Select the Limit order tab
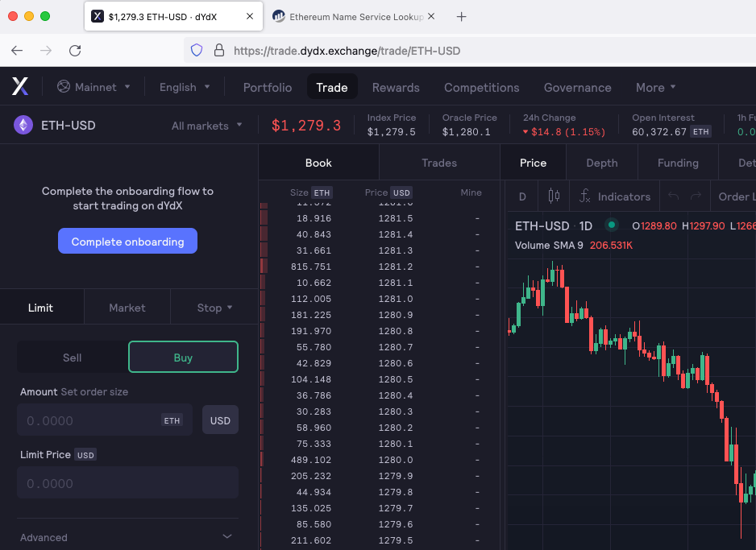 point(41,308)
